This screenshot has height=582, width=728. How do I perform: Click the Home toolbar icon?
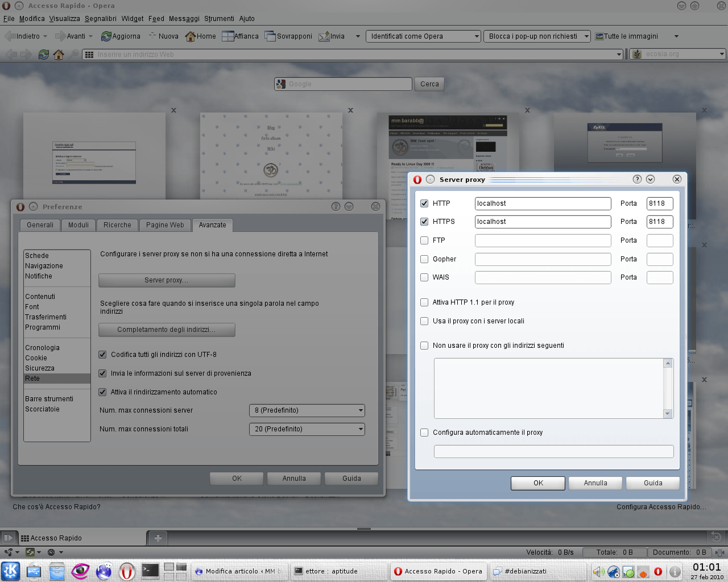[191, 36]
